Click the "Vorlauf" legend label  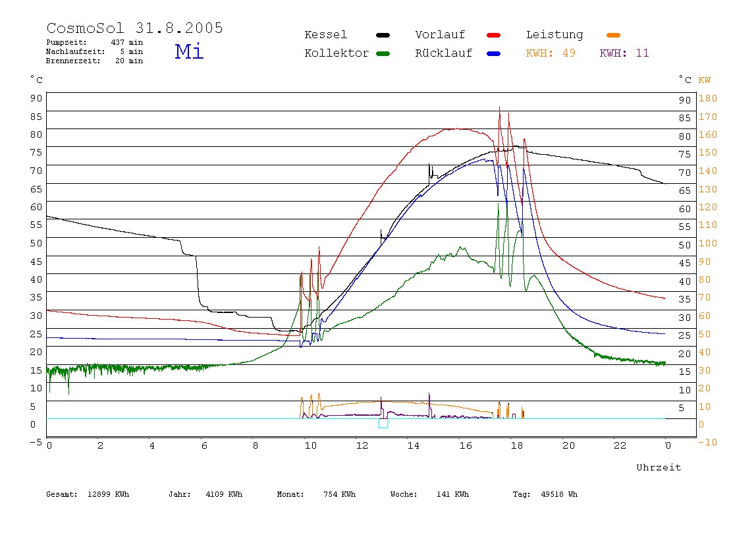[440, 35]
